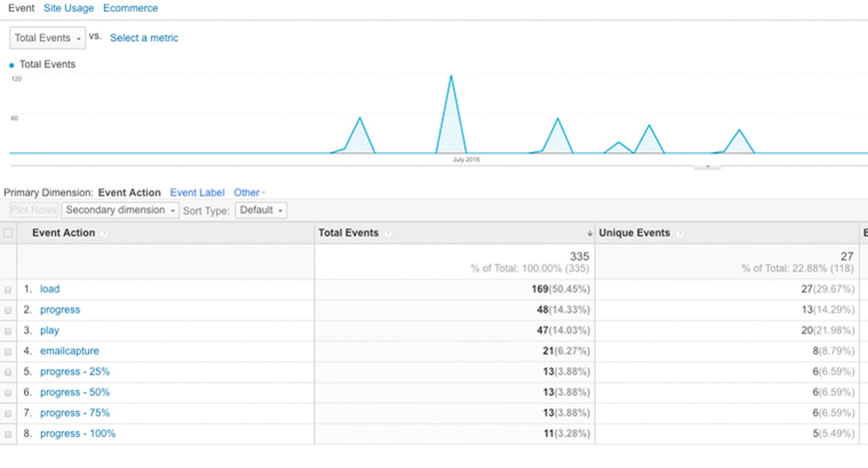Open the Total Events metric dropdown
Image resolution: width=868 pixels, height=468 pixels.
[48, 38]
